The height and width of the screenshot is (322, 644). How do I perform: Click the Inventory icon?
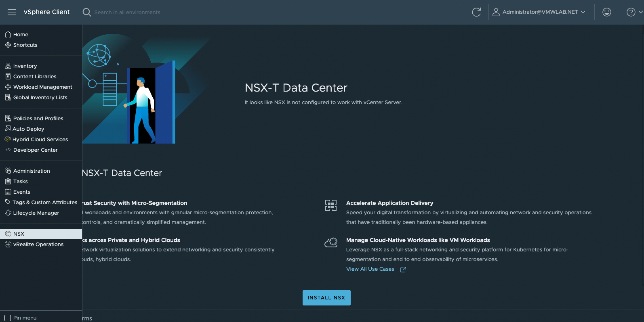click(x=8, y=66)
